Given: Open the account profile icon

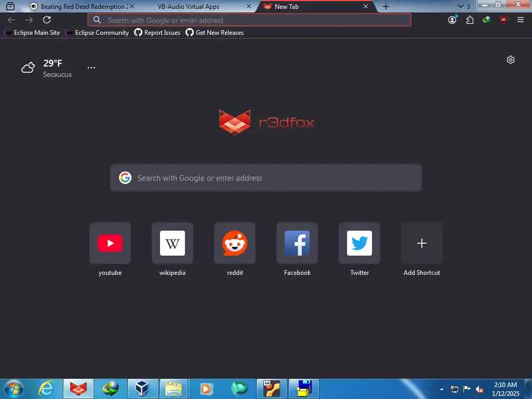Looking at the screenshot, I should [453, 20].
